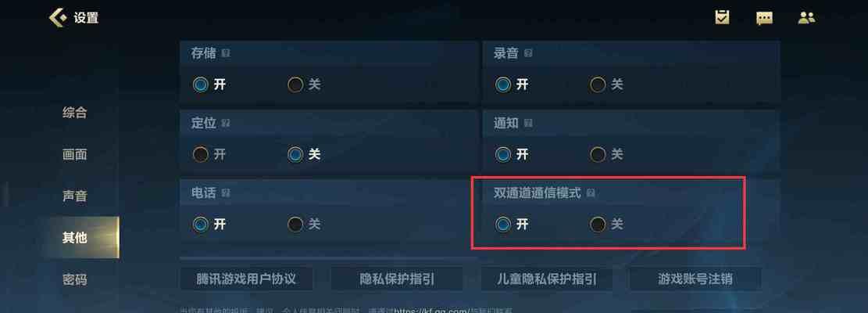Open the 密码 settings tab
Image resolution: width=868 pixels, height=313 pixels.
75,280
